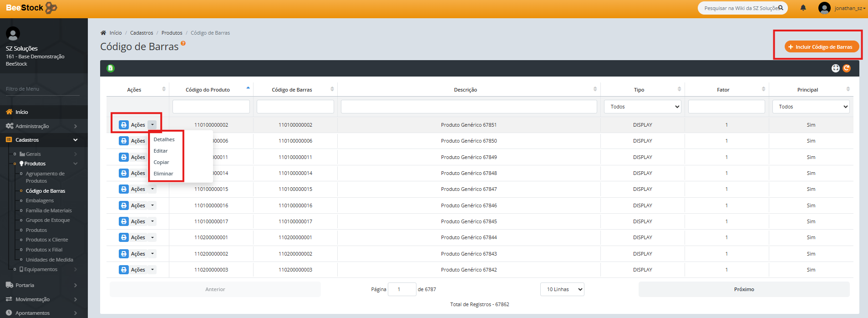Screen dimensions: 868x318
Task: Go to next page with Próximo
Action: 744,289
